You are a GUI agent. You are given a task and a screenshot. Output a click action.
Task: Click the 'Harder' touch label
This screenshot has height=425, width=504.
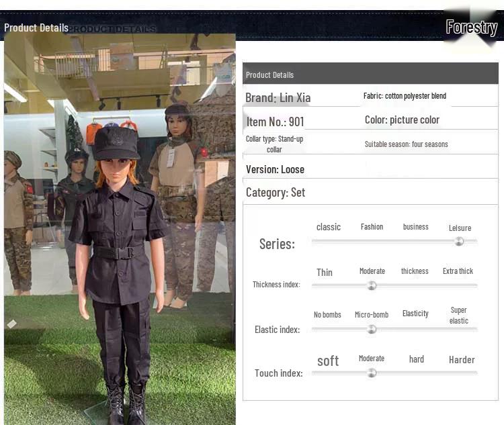462,360
